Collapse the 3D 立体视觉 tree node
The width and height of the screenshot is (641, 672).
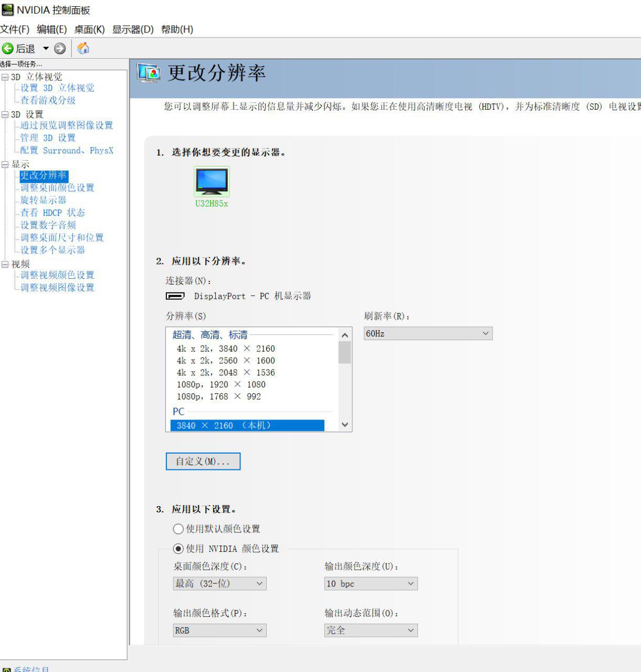click(5, 77)
